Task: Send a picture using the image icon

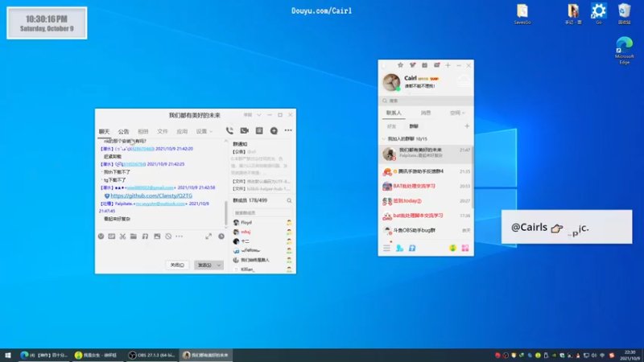Action: (157, 237)
